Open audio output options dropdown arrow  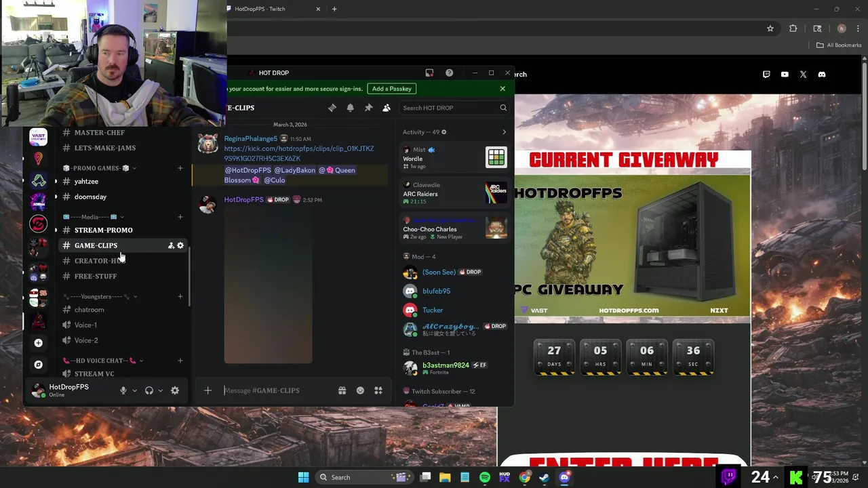coord(160,390)
